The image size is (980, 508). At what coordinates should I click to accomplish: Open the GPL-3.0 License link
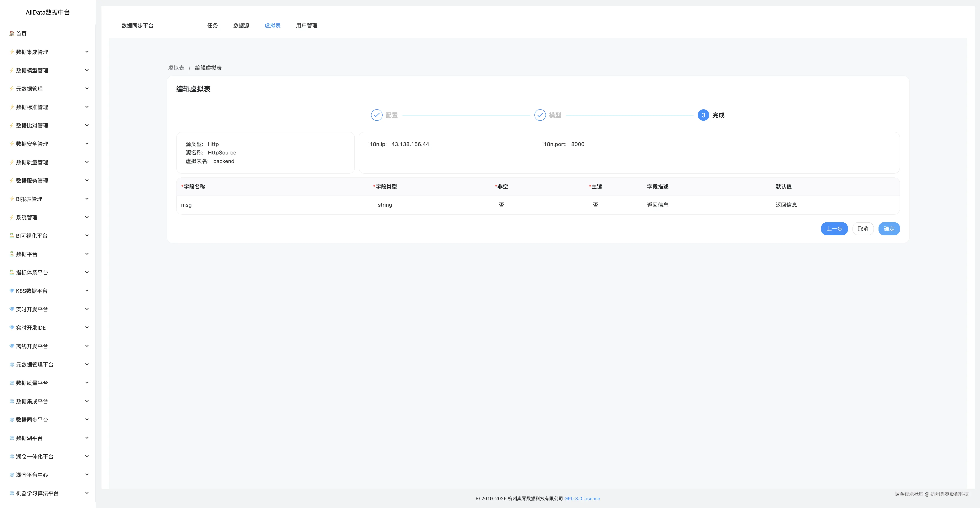coord(582,498)
